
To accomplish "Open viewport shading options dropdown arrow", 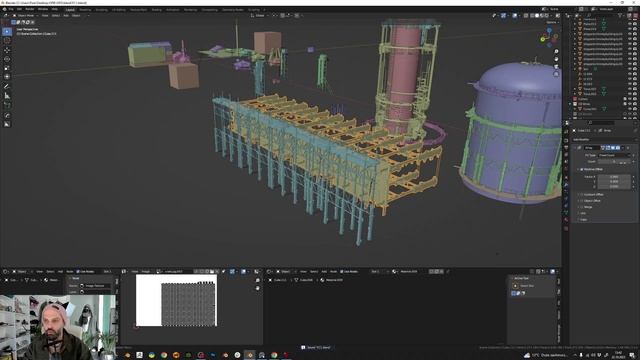I will pos(551,16).
